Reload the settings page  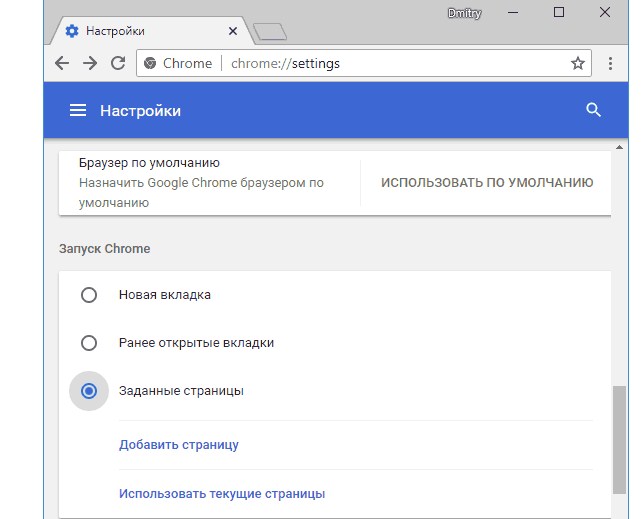118,63
